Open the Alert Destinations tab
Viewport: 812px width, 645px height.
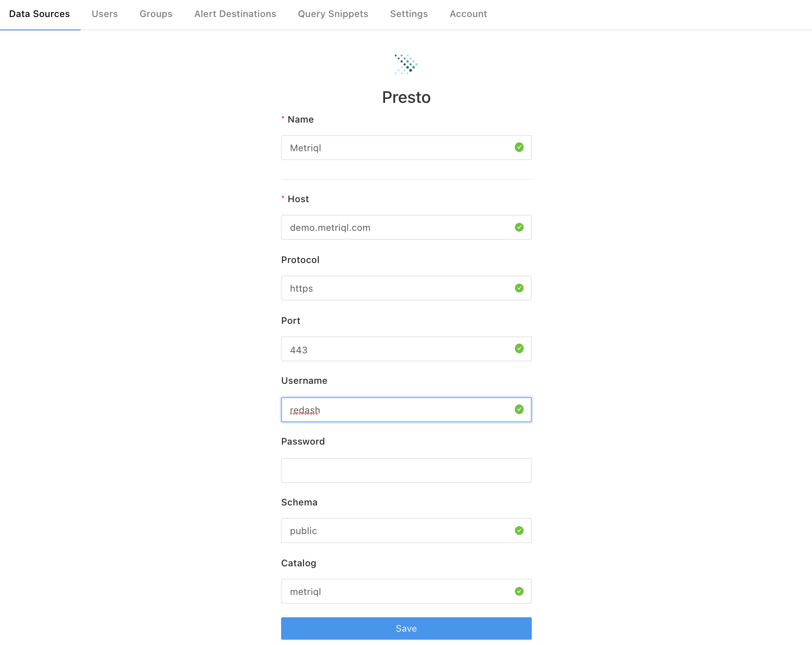(235, 14)
